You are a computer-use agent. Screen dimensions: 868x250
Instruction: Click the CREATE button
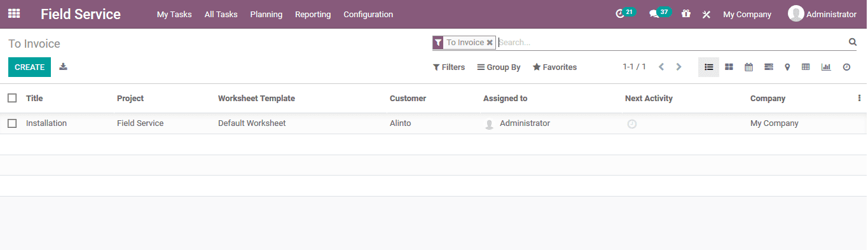coord(29,67)
